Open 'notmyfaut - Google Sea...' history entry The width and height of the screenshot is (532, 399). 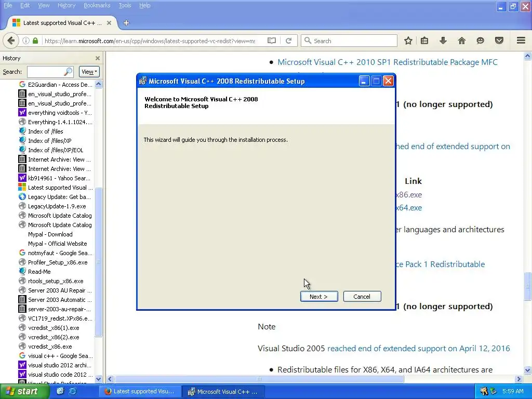click(x=56, y=253)
